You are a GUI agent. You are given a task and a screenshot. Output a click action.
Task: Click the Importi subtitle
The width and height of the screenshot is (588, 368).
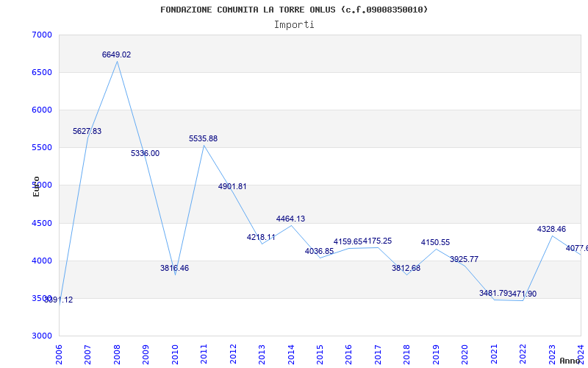click(294, 25)
